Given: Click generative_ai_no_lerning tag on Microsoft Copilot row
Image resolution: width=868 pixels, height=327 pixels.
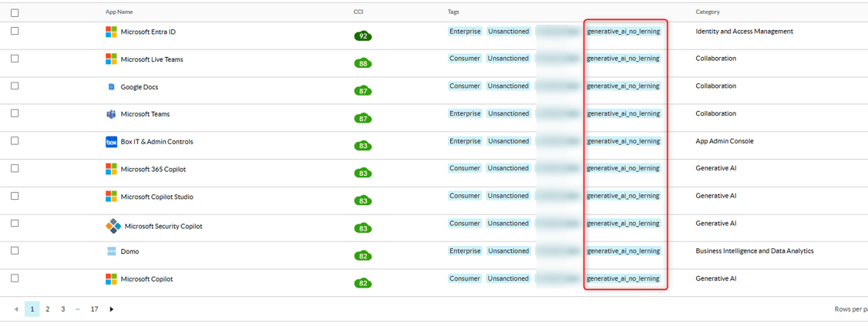Looking at the screenshot, I should tap(624, 278).
